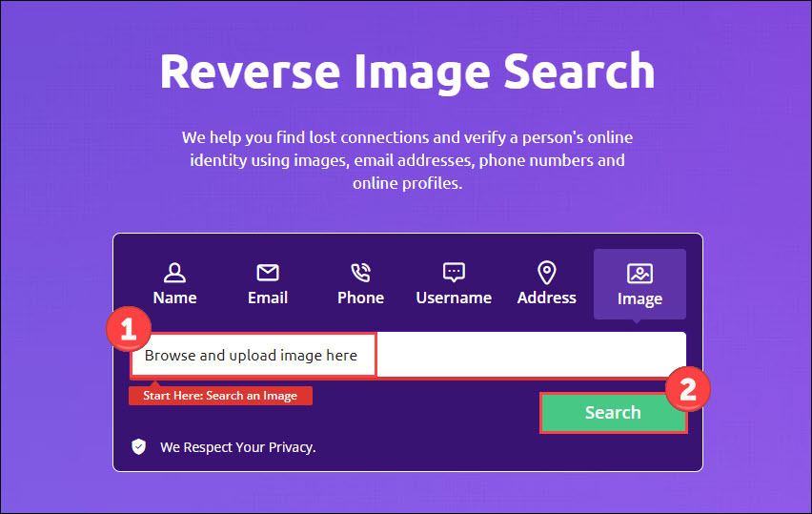Click the blank right part of the upload field
Viewport: 812px width, 514px height.
(x=531, y=355)
